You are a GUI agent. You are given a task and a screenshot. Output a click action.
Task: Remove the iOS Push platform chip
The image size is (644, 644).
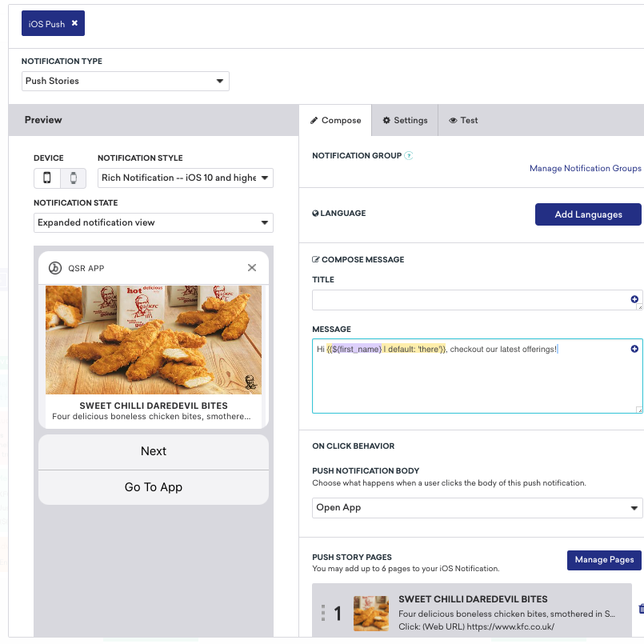(74, 23)
